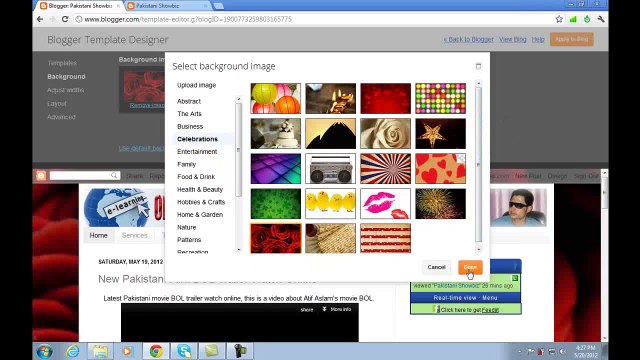Switch to Chrome in the taskbar
This screenshot has height=360, width=640.
[156, 351]
